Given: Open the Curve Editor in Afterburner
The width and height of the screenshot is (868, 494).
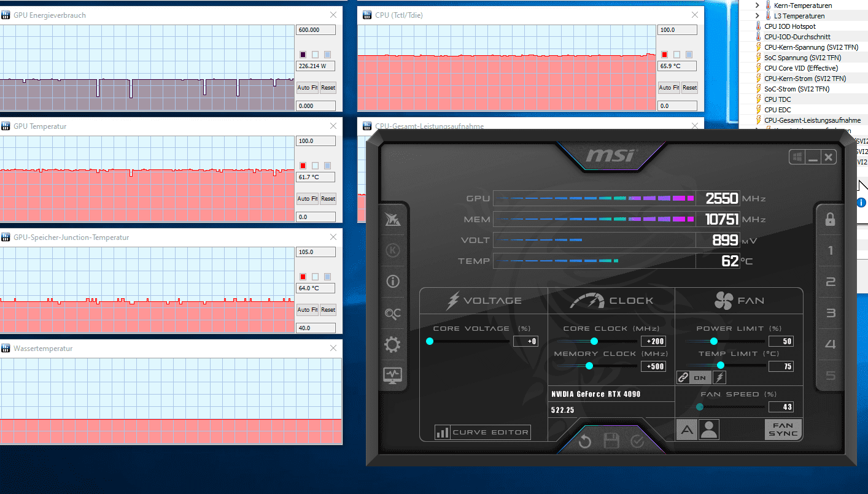Looking at the screenshot, I should point(482,432).
